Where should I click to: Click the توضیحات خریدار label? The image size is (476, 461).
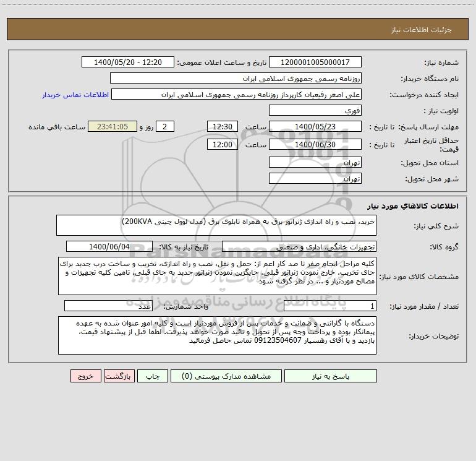434,337
